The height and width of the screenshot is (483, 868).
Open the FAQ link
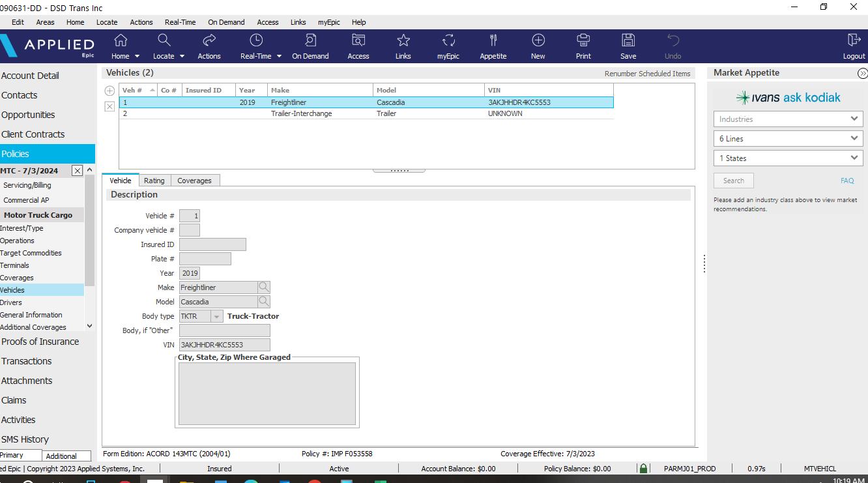click(x=847, y=181)
